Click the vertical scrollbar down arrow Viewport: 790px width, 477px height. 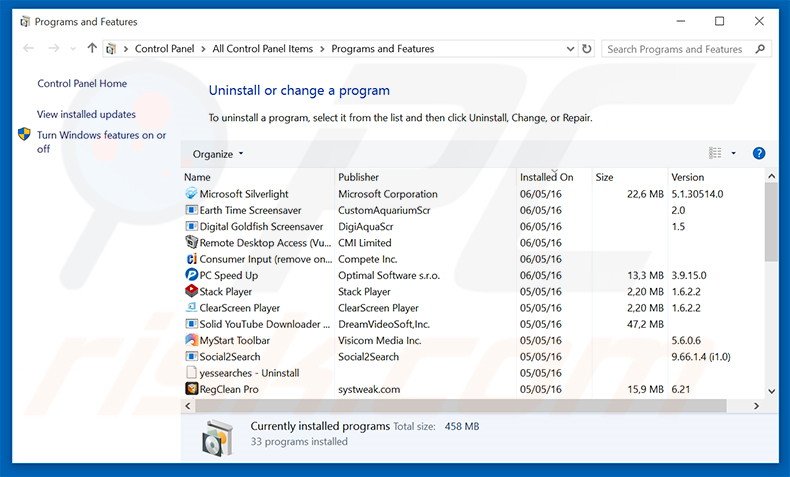coord(771,391)
